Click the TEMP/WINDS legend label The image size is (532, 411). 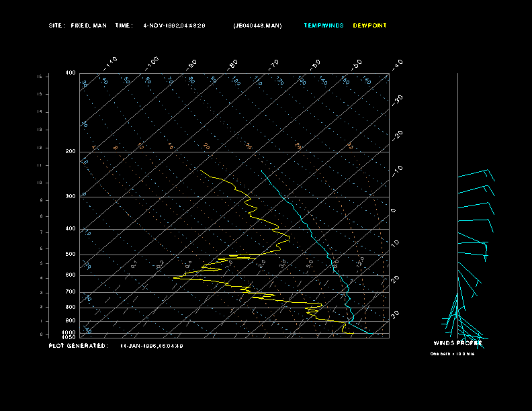pos(324,26)
